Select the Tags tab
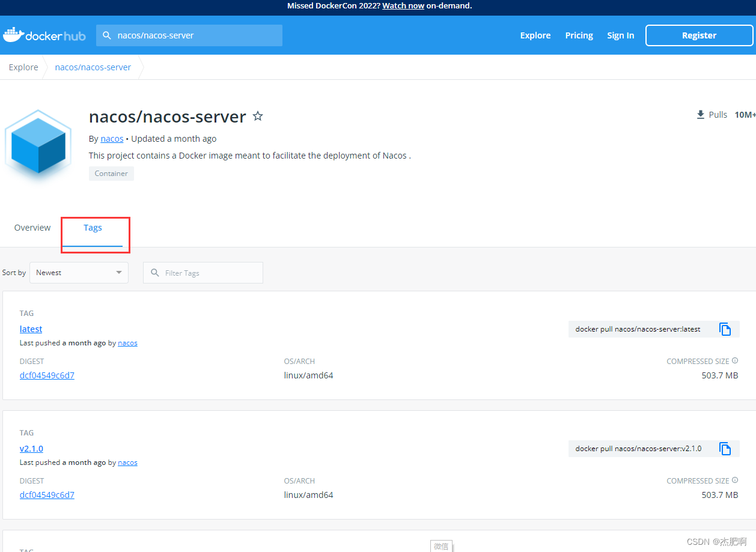 (93, 228)
